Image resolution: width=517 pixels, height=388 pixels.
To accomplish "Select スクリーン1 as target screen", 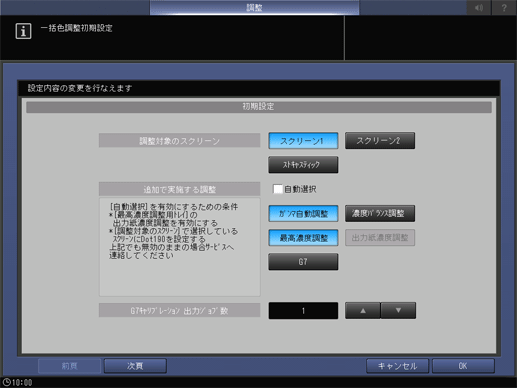I will click(303, 141).
